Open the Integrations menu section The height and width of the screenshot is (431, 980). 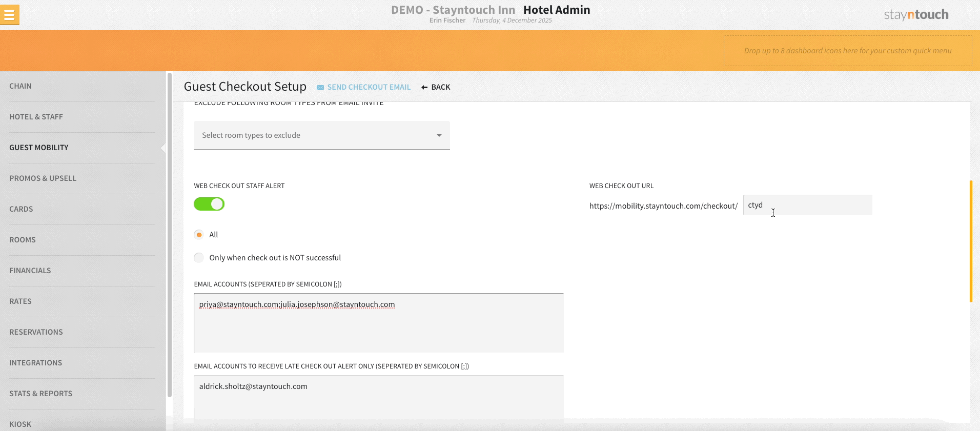pos(82,363)
